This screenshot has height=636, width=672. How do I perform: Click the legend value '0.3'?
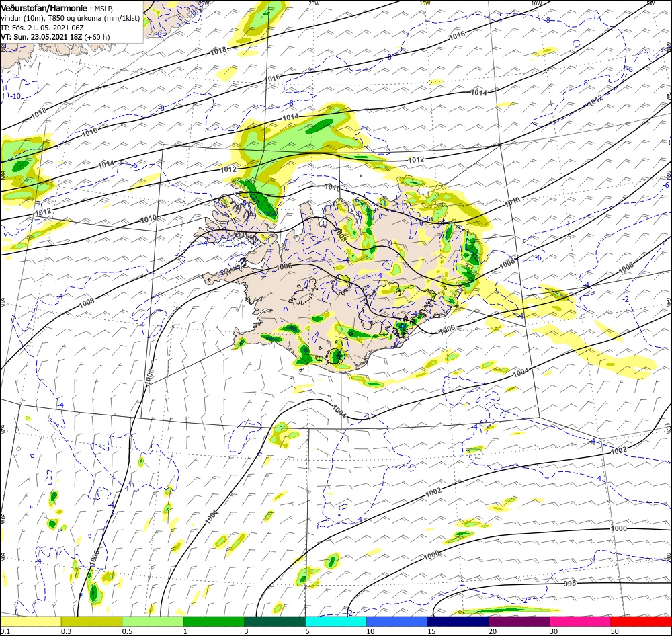click(66, 631)
